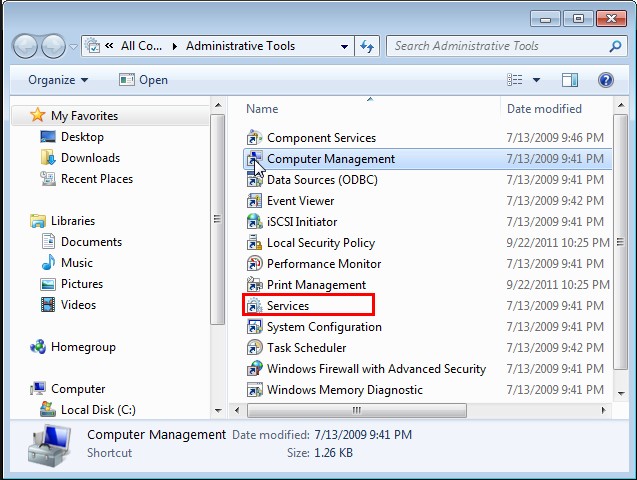Click the Performance Monitor icon
637x480 pixels.
point(255,264)
